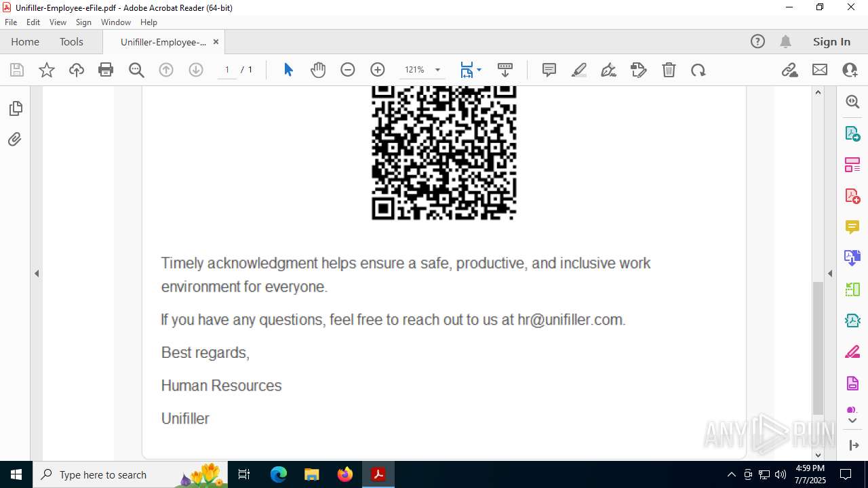Image resolution: width=868 pixels, height=488 pixels.
Task: Open the Edit menu
Action: (33, 22)
